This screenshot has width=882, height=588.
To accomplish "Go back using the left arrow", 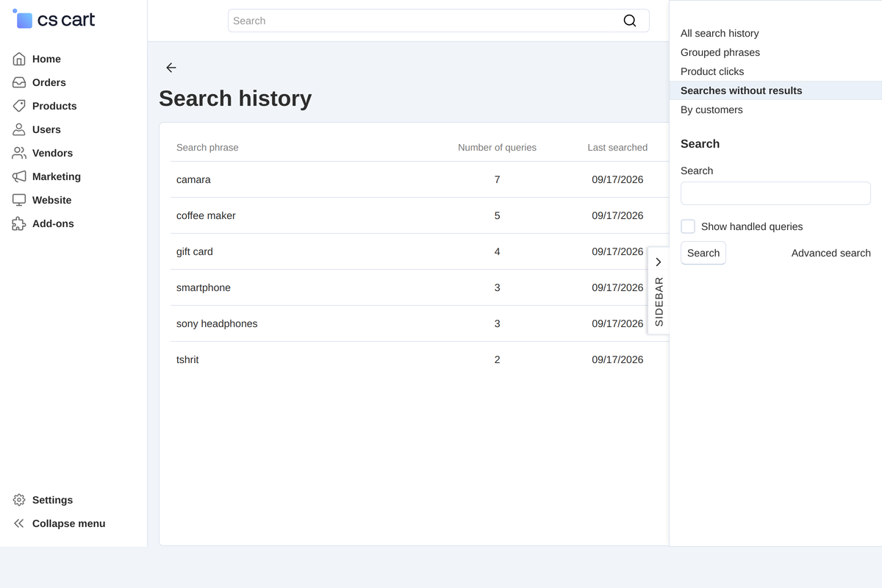I will coord(171,68).
